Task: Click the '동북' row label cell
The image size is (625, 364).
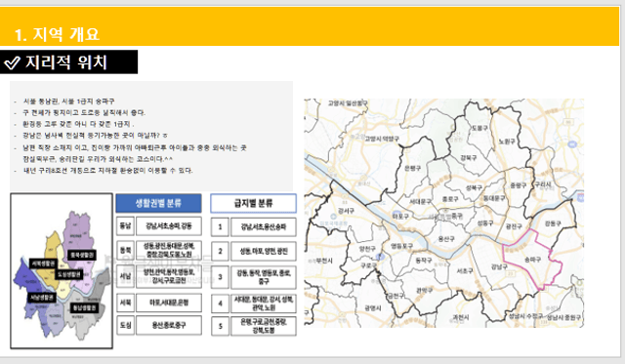Action: tap(125, 250)
